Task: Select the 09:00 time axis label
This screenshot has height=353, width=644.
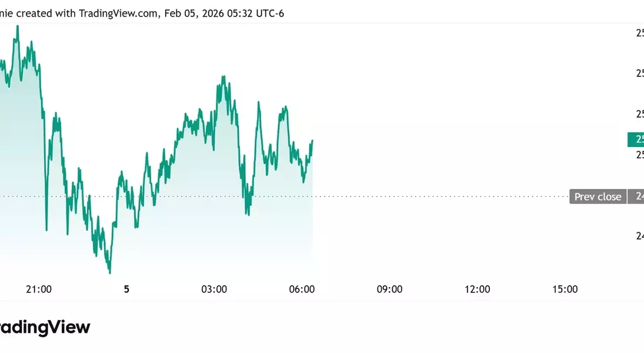Action: (389, 289)
